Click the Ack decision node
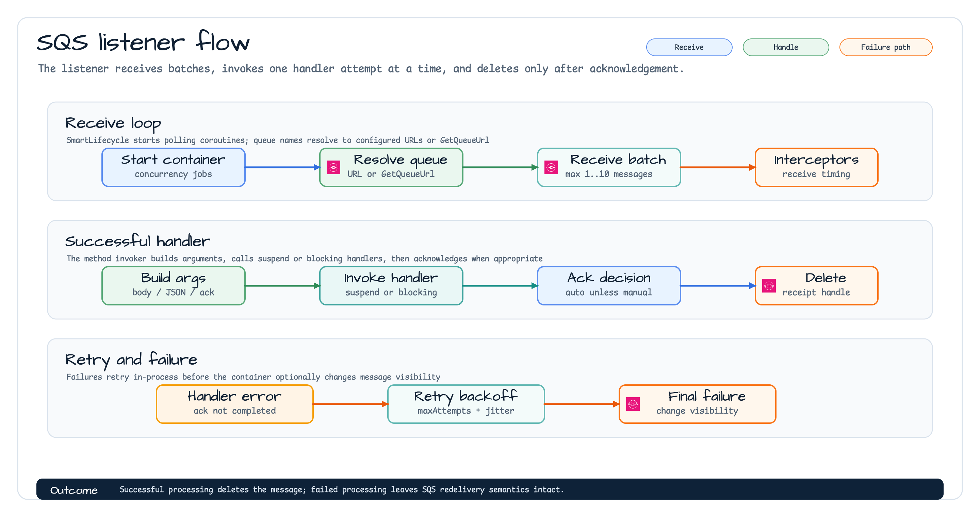980x517 pixels. tap(609, 285)
